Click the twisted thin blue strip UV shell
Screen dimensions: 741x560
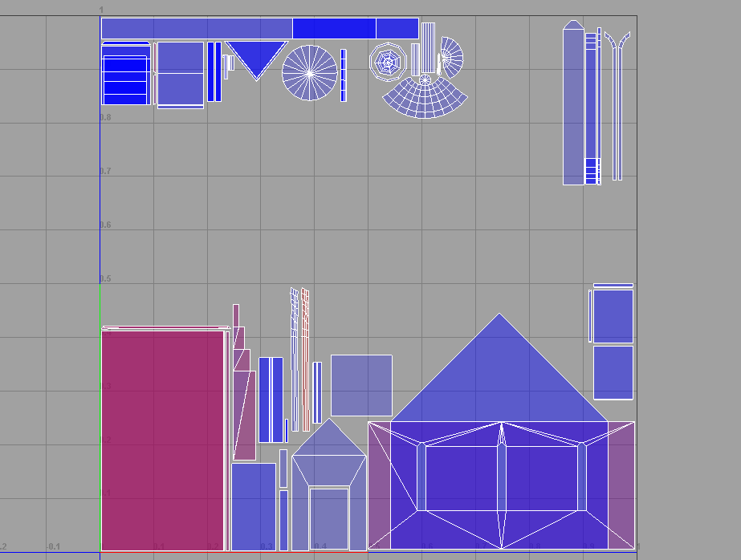295,359
